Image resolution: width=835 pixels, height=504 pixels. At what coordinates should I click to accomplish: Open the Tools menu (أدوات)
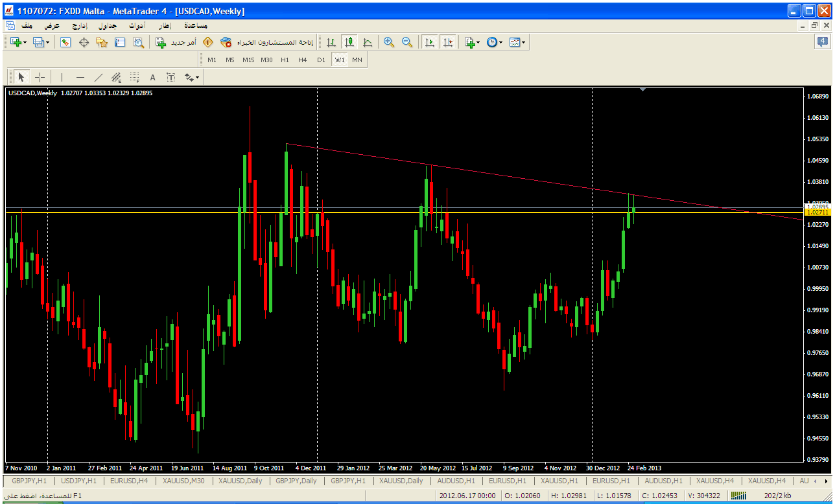(137, 25)
